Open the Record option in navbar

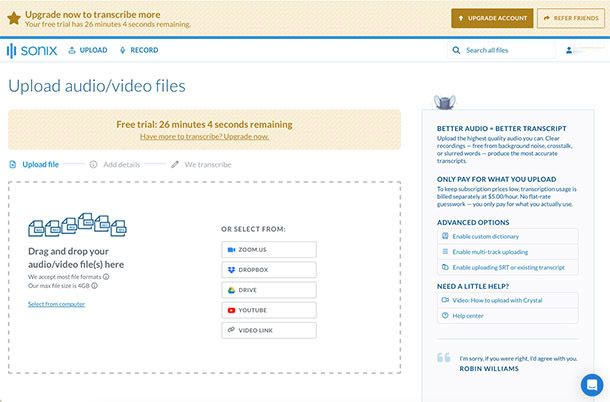tap(139, 50)
